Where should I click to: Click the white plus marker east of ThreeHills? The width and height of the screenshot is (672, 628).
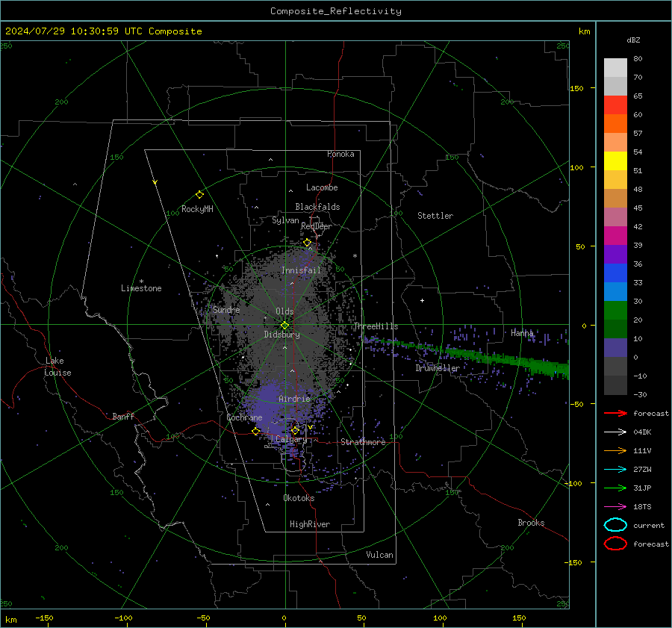[422, 300]
